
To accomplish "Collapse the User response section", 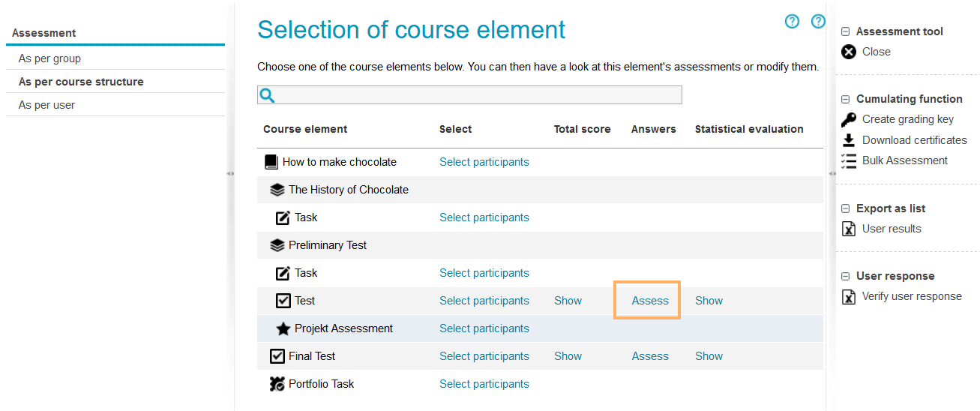I will tap(845, 276).
